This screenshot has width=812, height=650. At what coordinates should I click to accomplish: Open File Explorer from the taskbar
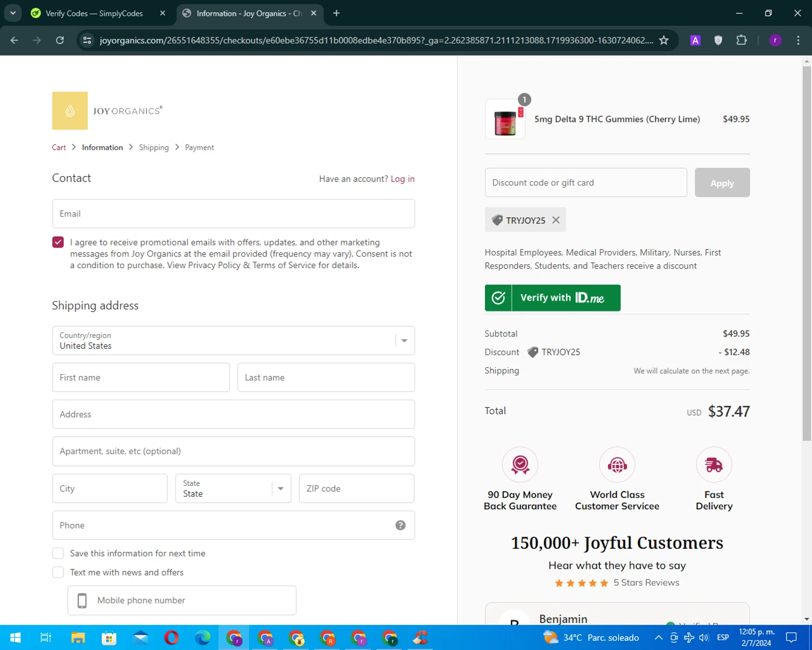click(78, 638)
